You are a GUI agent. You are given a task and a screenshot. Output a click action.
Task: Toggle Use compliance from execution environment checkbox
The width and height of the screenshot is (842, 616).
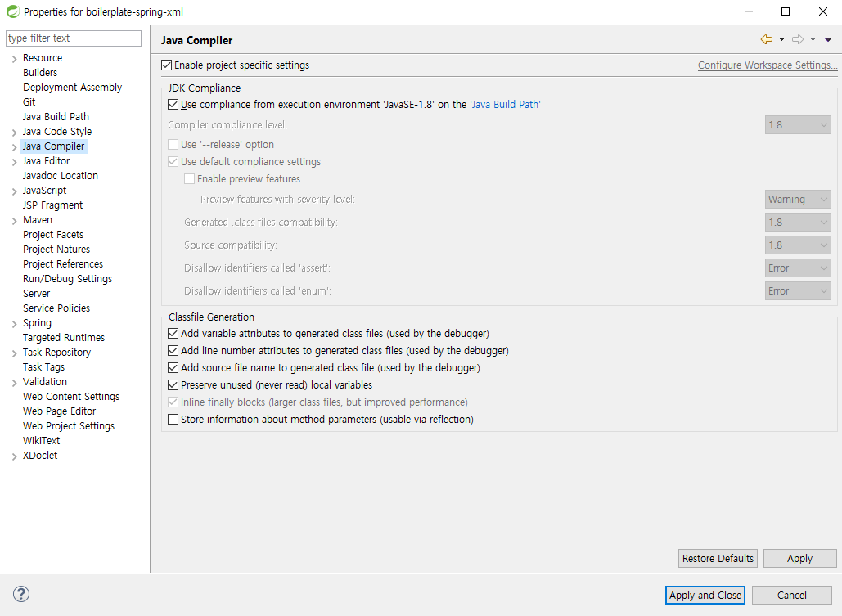(x=173, y=104)
